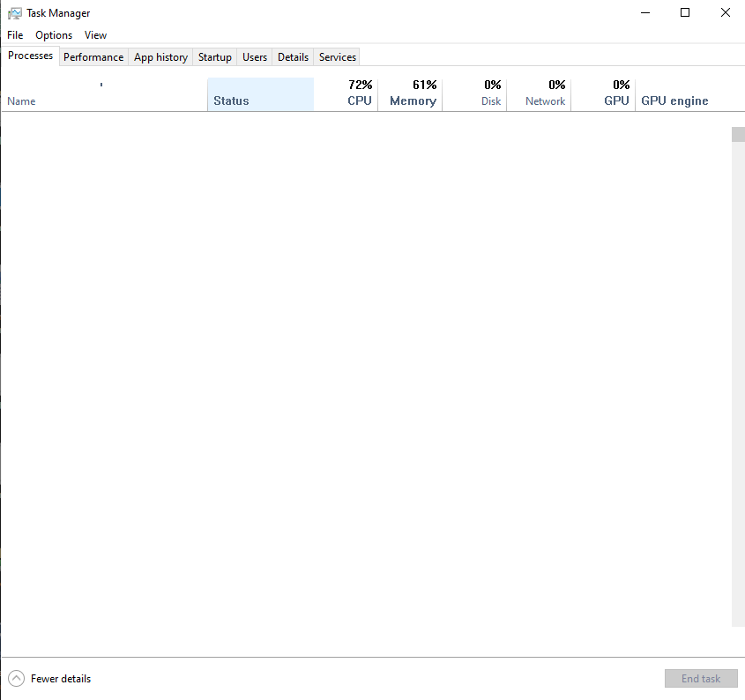Open the View menu
This screenshot has height=700, width=745.
[95, 35]
